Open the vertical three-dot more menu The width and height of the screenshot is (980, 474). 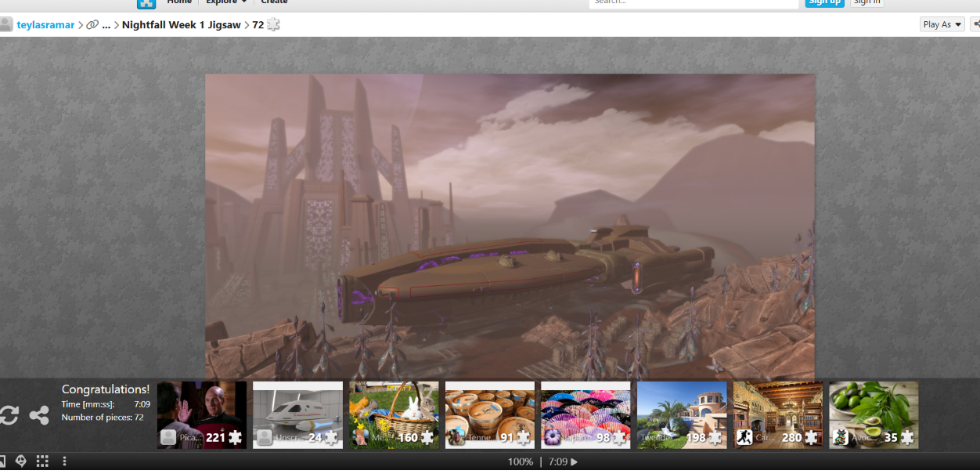point(65,461)
